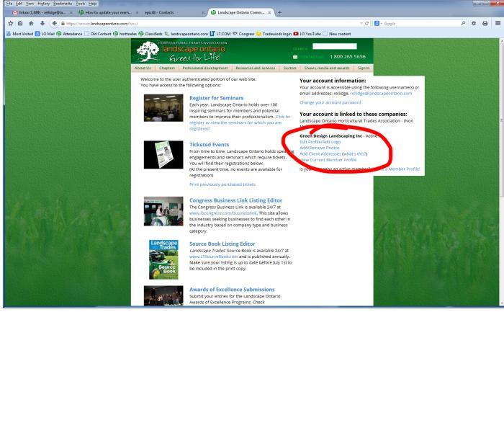Screen dimensions: 504x441
Task: Go to the browser home page icon
Action: tap(31, 23)
